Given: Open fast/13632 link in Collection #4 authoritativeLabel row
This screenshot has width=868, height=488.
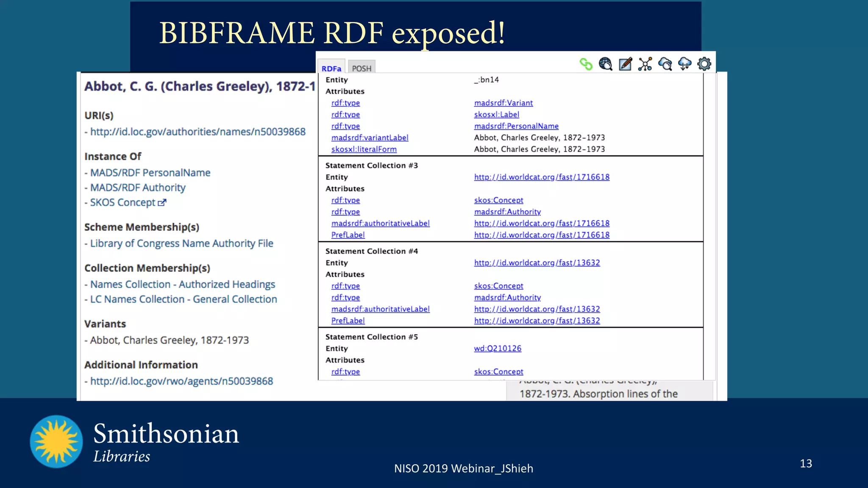Looking at the screenshot, I should [x=537, y=309].
